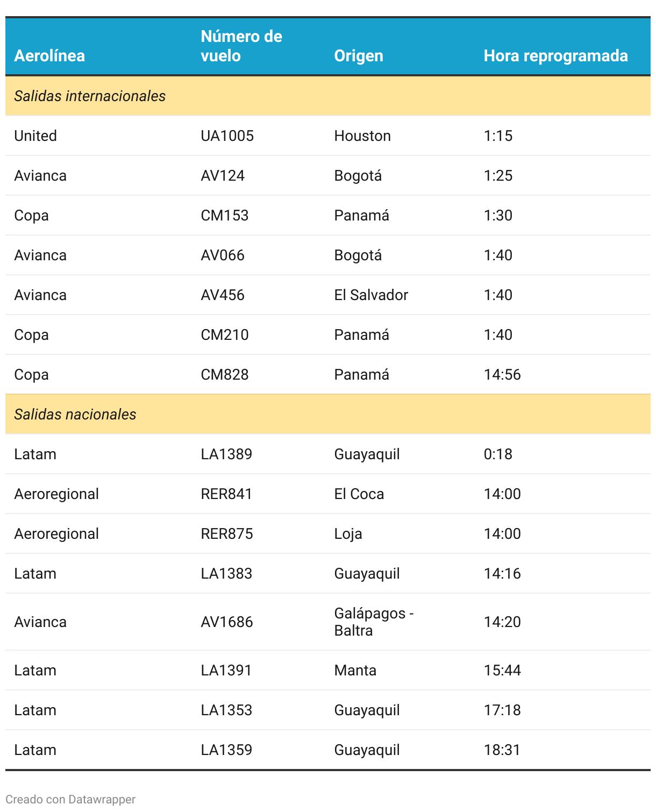656x812 pixels.
Task: Open the Creado con Datawrapper link
Action: pyautogui.click(x=70, y=800)
